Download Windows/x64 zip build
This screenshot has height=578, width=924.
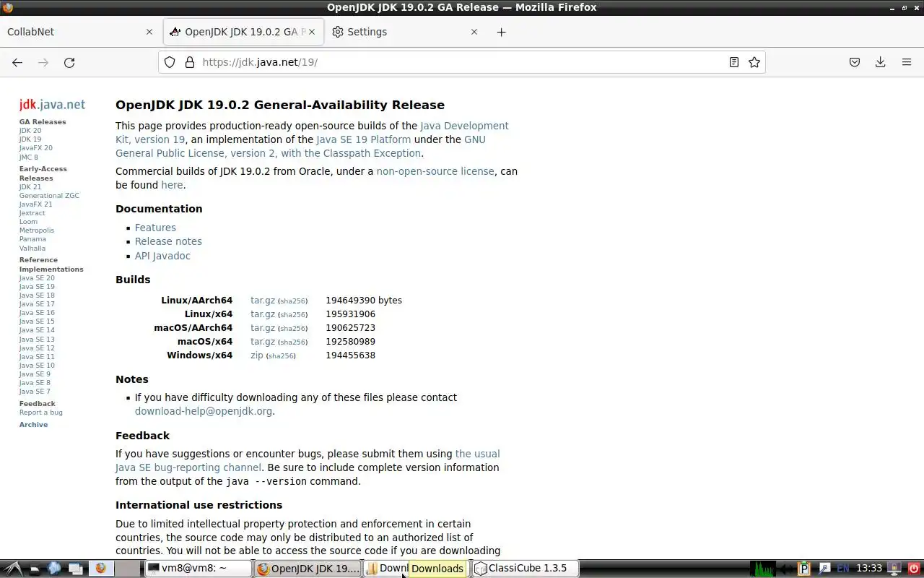[x=256, y=355]
